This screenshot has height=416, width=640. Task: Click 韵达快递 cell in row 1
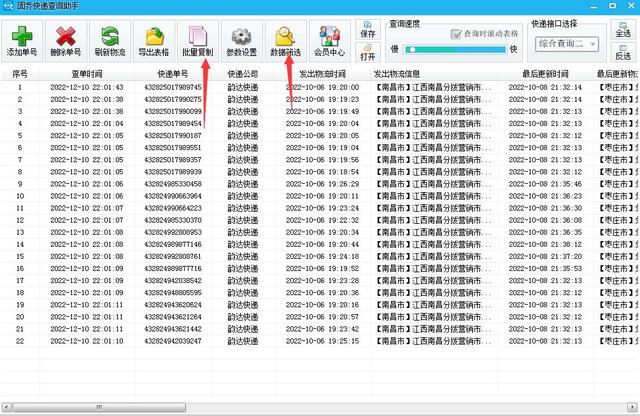coord(243,87)
